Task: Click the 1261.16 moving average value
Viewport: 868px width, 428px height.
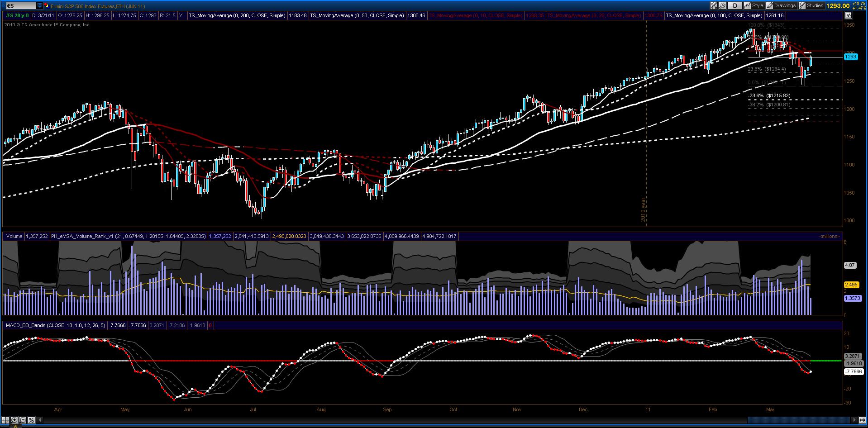Action: point(774,15)
